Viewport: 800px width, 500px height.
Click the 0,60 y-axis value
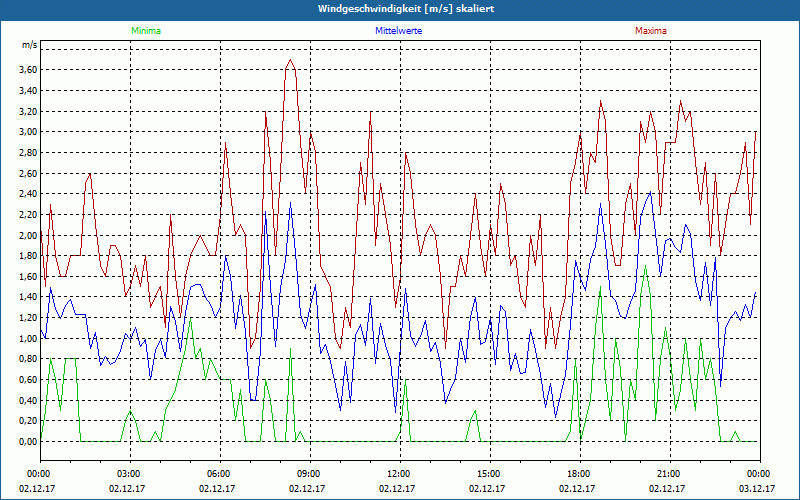[28, 380]
